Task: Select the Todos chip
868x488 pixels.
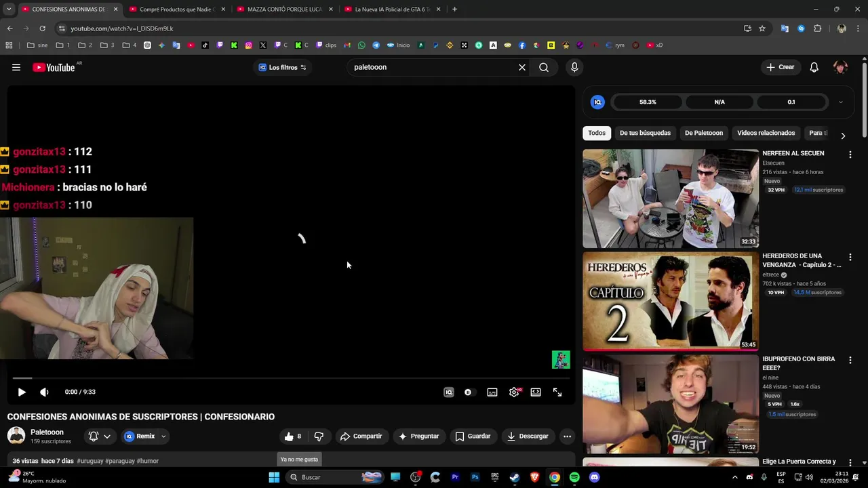Action: click(597, 133)
